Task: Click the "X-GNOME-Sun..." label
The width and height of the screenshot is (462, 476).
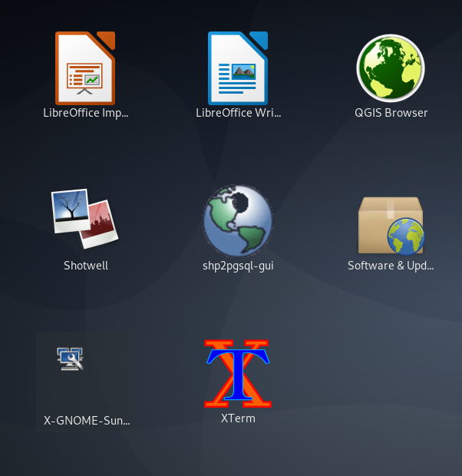Action: click(87, 421)
